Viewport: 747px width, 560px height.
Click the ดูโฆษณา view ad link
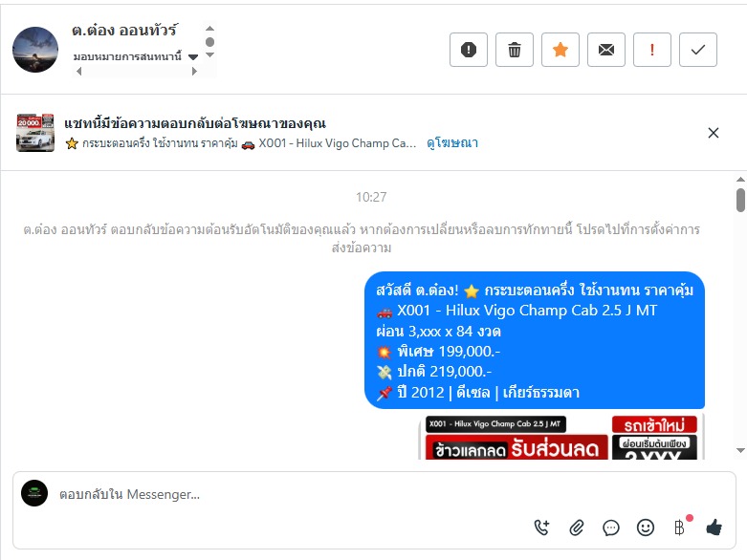pos(452,142)
